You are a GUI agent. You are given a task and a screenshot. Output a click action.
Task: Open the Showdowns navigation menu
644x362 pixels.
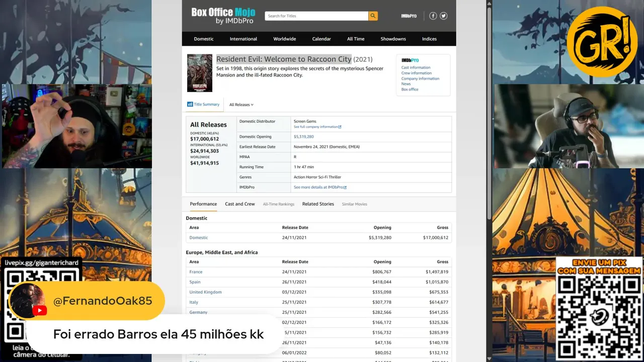point(393,39)
